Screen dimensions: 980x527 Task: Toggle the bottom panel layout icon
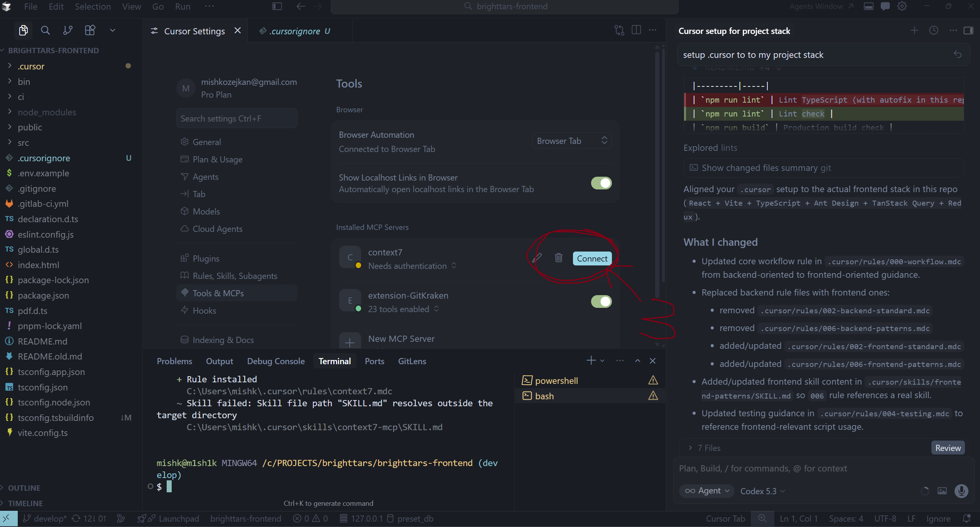tap(868, 6)
